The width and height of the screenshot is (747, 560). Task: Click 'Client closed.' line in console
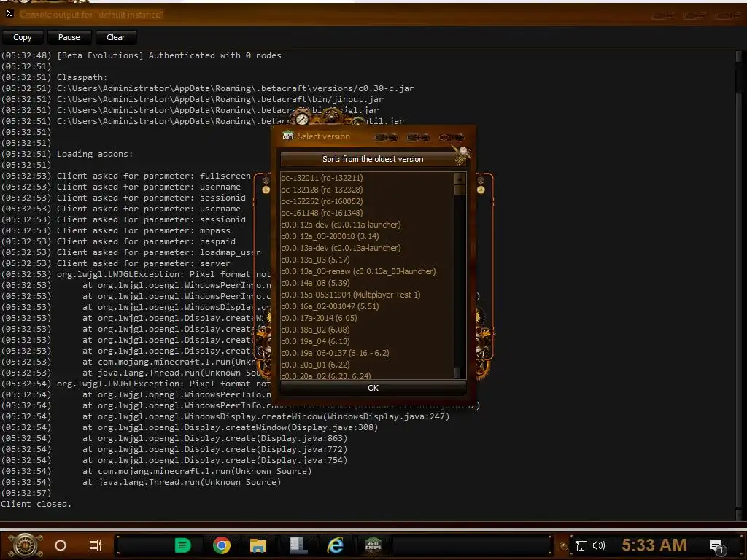(x=36, y=504)
